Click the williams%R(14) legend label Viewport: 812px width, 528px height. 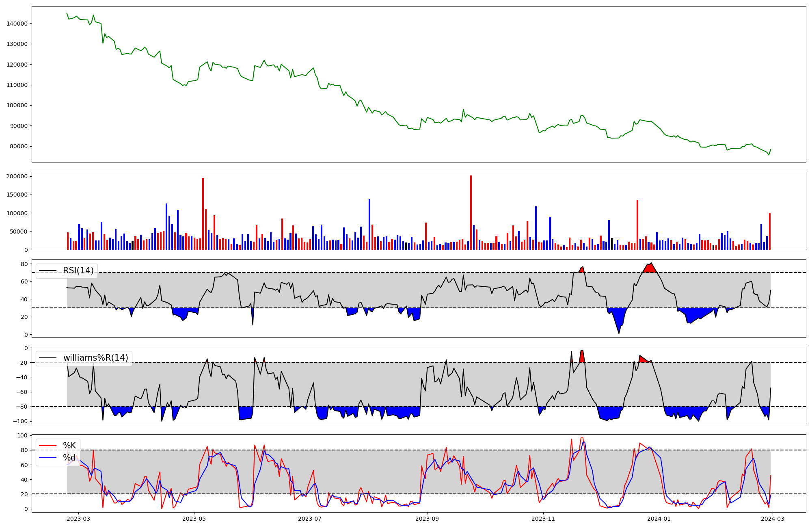(x=95, y=358)
